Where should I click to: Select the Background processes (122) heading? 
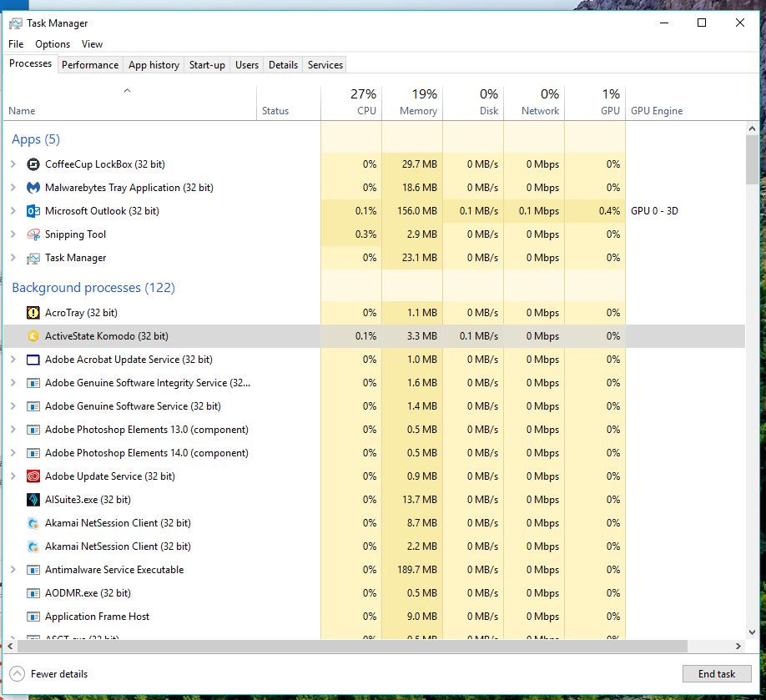93,288
